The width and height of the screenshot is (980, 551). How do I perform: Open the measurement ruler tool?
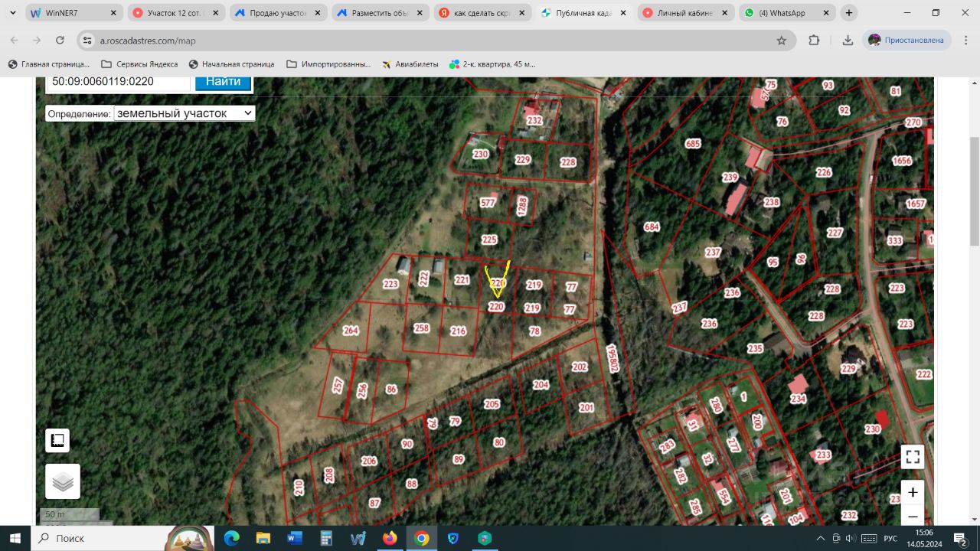pos(57,441)
